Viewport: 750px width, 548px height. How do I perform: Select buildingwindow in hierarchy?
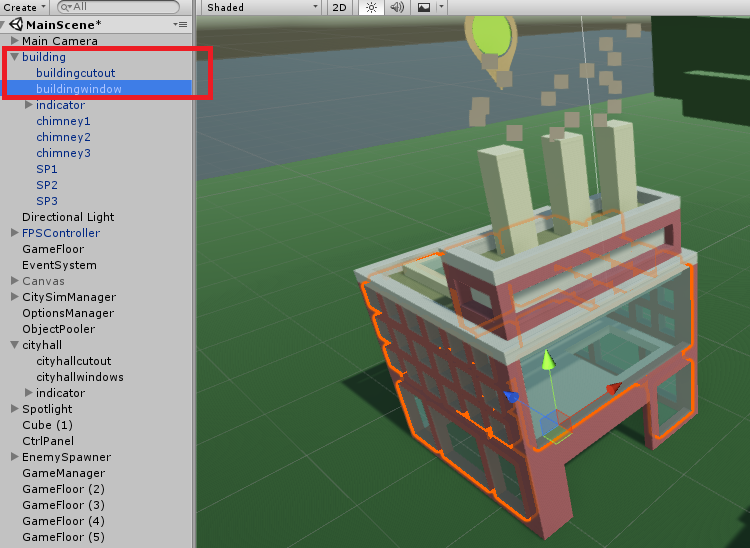point(79,89)
